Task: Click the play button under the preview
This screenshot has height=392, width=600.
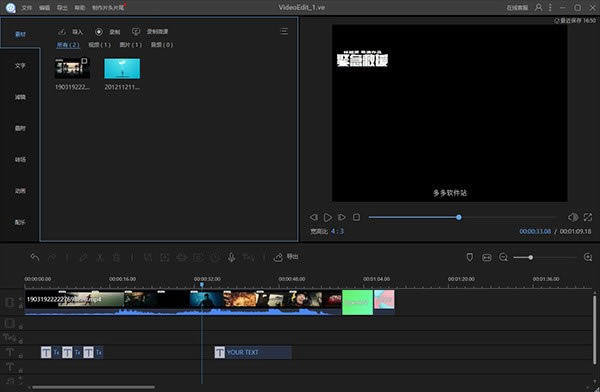Action: point(328,217)
